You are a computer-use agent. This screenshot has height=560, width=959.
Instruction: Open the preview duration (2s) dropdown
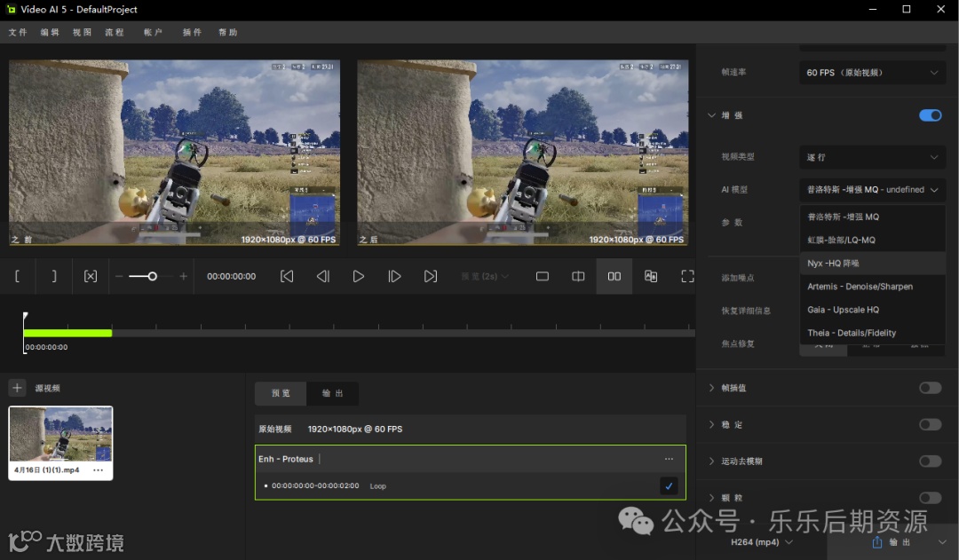[485, 276]
